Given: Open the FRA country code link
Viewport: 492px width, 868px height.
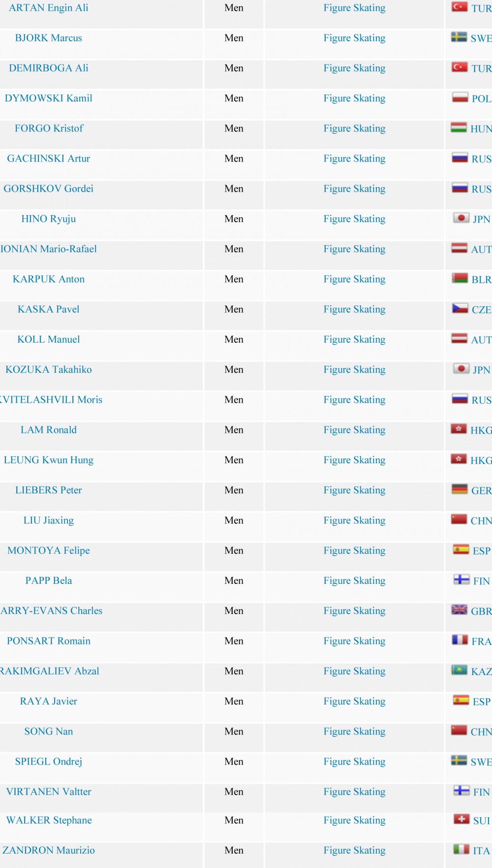Looking at the screenshot, I should click(481, 641).
